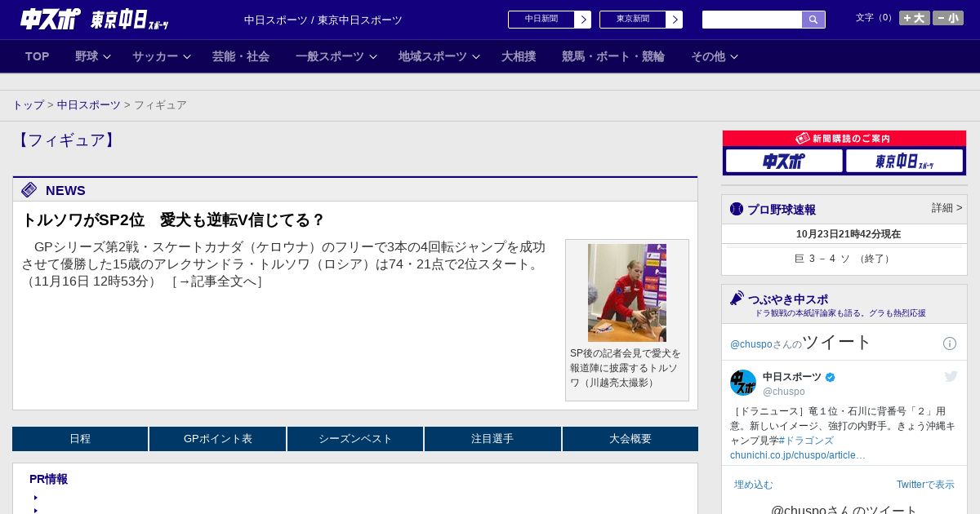Screen dimensions: 980x514
Task: Expand the その他 menu
Action: 715,56
